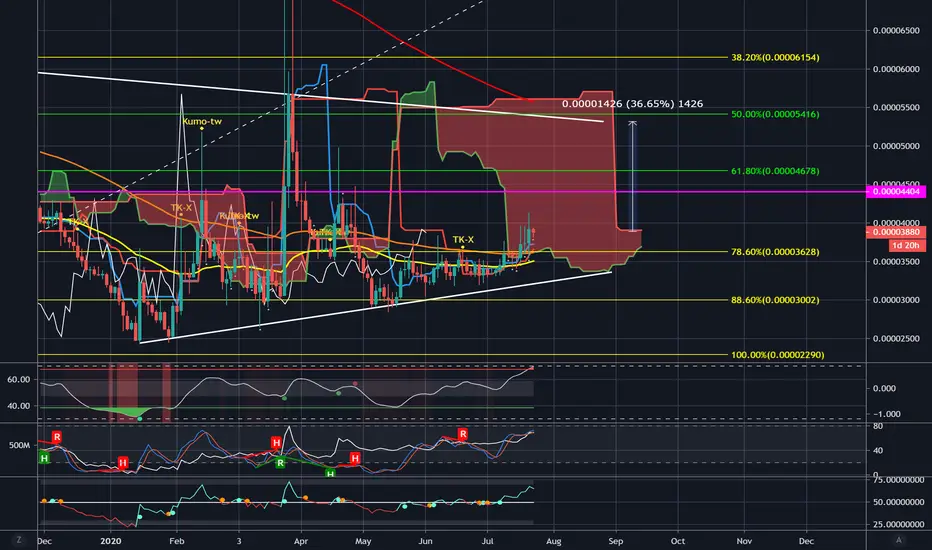Click the 2020 year label on time axis
The image size is (932, 550).
[x=111, y=541]
